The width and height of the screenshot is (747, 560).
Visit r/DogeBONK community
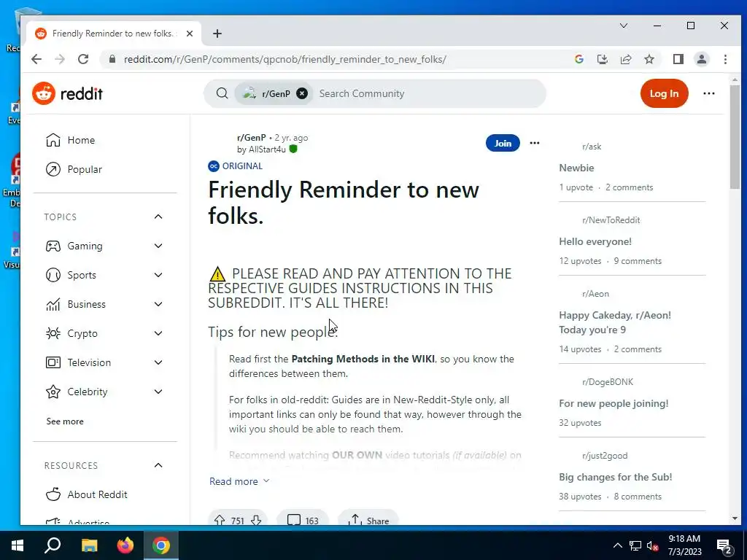coord(608,382)
